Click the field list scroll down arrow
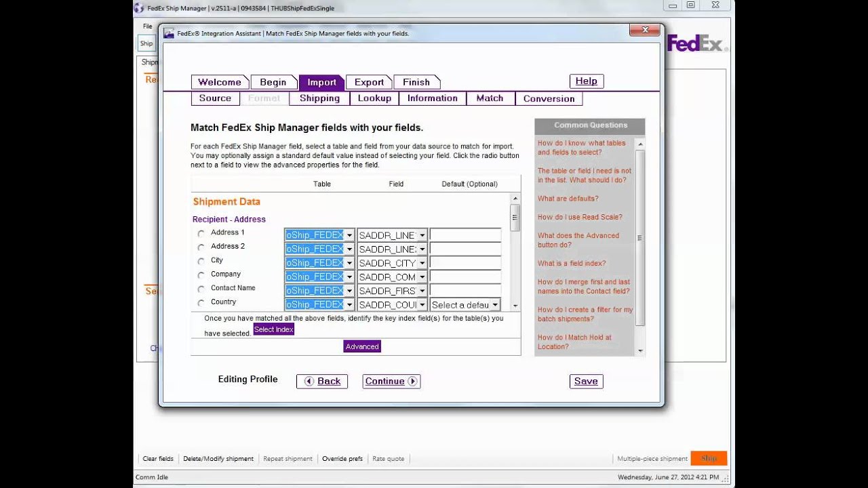868x488 pixels. (515, 306)
